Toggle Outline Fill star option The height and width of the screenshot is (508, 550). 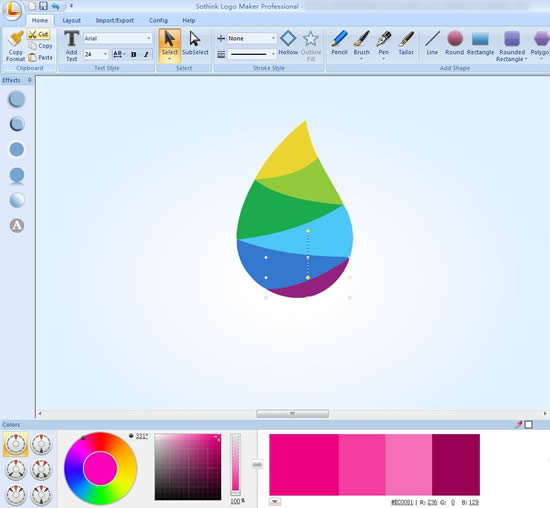click(x=310, y=46)
